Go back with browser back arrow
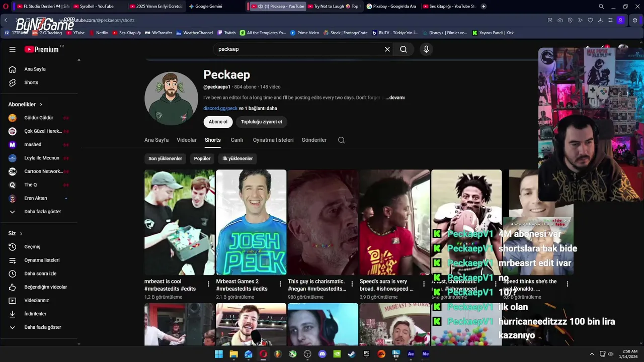The image size is (644, 362). 6,20
